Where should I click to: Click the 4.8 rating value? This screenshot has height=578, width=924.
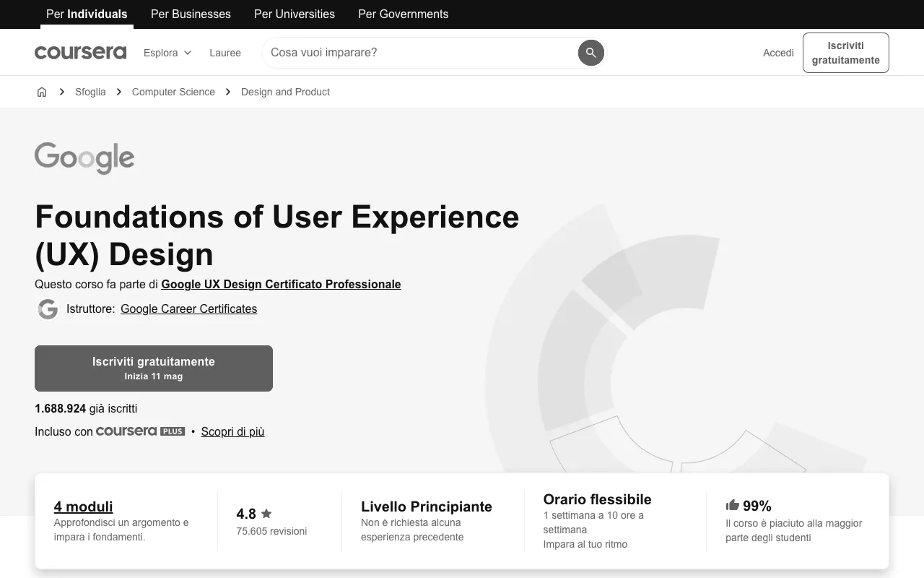click(246, 514)
